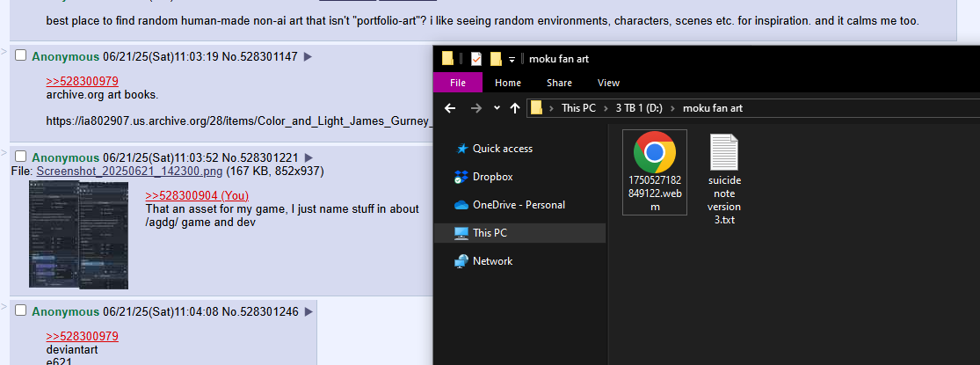The image size is (980, 365).
Task: Expand the chevron after 3 TB 1 (D:)
Action: 672,108
